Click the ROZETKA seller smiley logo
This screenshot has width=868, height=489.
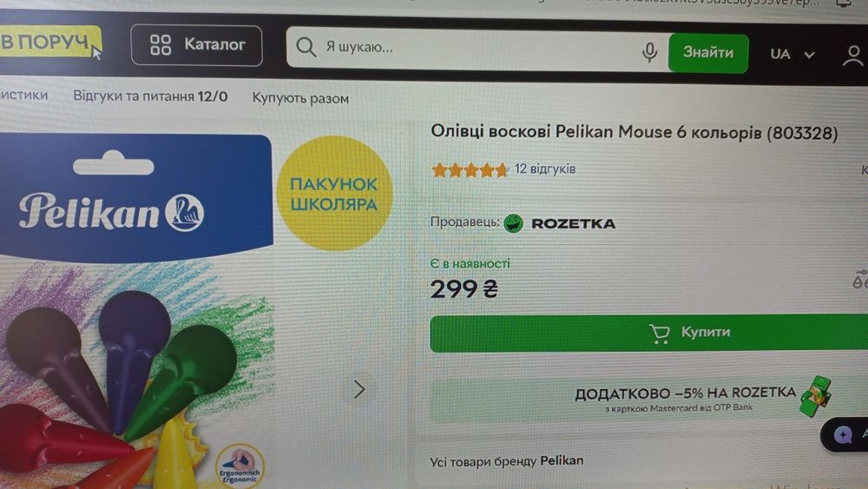click(513, 223)
